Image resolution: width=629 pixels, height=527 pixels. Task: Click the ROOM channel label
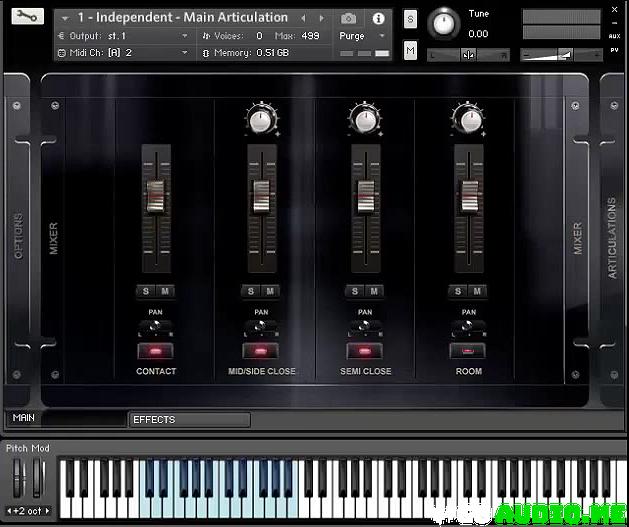click(x=469, y=371)
